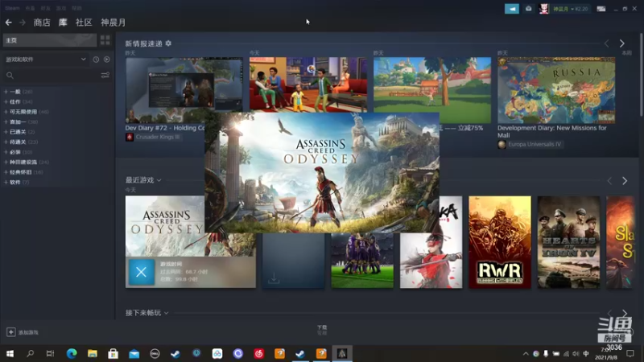Open Microsoft Store from taskbar
Screen dimensions: 644x362
point(113,353)
